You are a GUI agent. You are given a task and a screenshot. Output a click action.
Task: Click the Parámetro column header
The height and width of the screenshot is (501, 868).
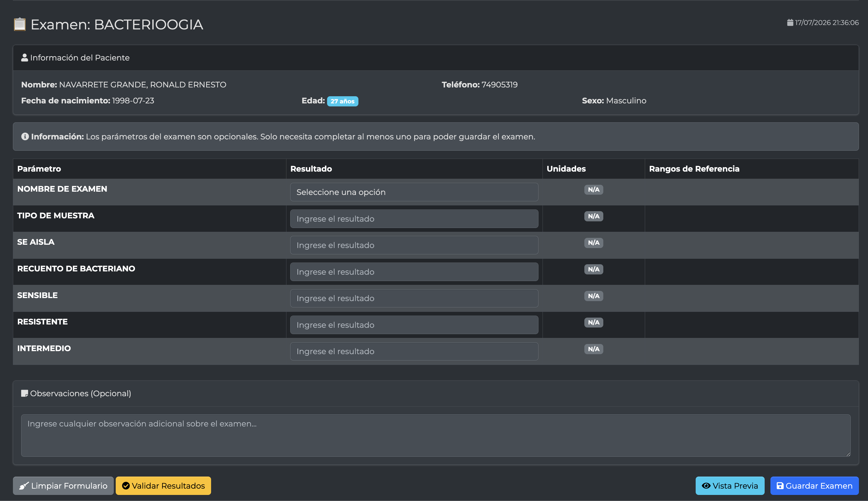tap(39, 169)
